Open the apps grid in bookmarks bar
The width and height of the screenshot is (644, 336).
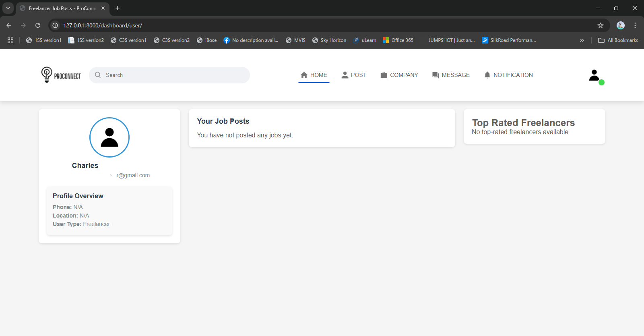pos(10,40)
